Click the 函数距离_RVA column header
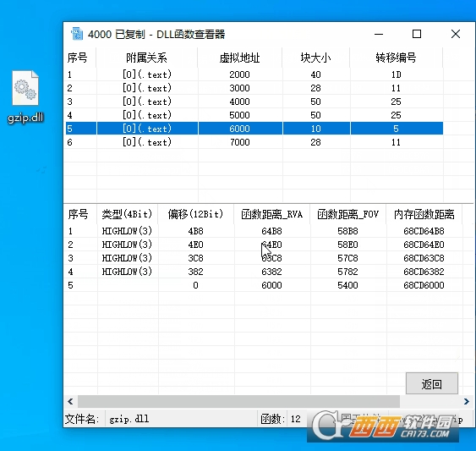 (x=271, y=214)
